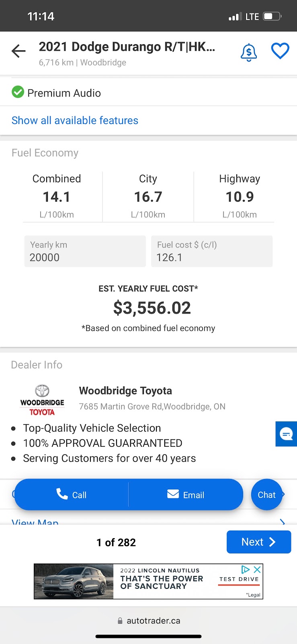Expand View Map chevron arrow
Screen dimensions: 297x644
tap(283, 522)
